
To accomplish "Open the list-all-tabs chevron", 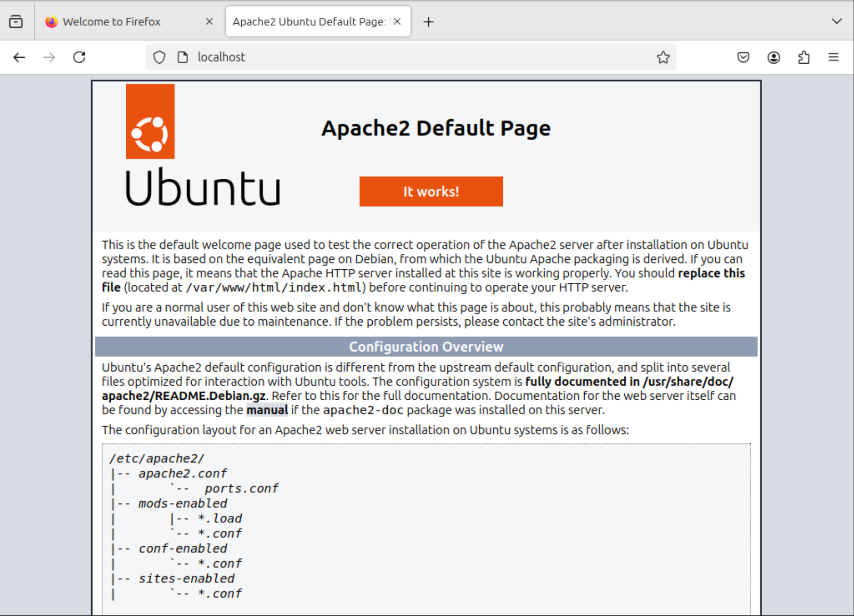I will point(836,21).
